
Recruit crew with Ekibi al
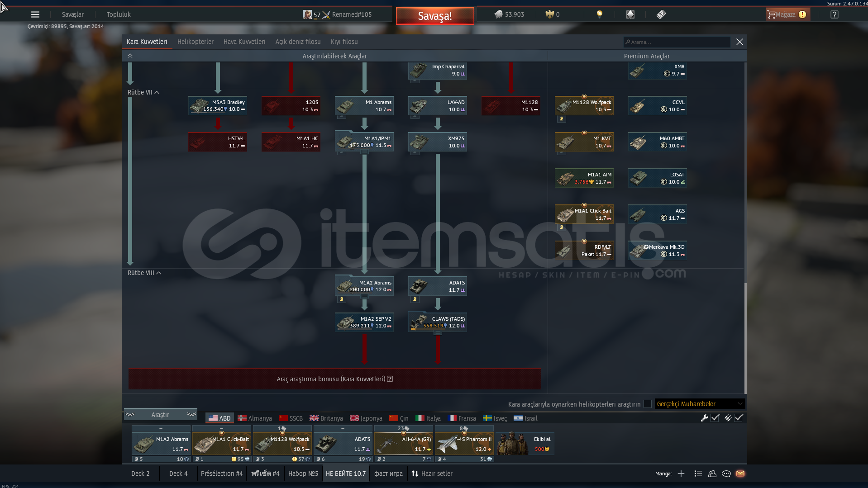(x=525, y=443)
